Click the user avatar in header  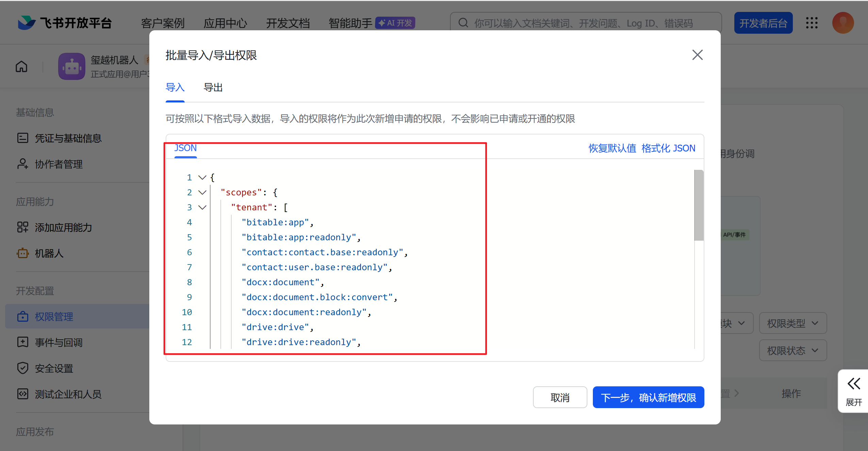click(843, 23)
